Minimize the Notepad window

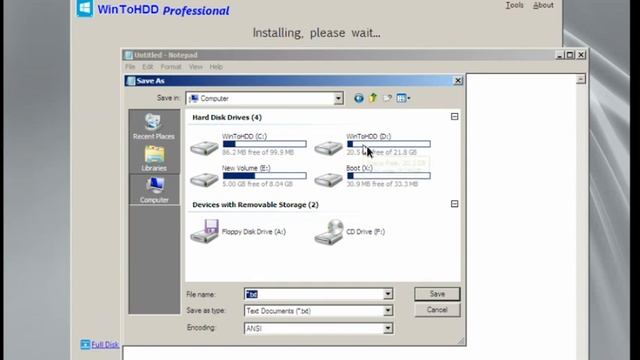click(x=560, y=55)
